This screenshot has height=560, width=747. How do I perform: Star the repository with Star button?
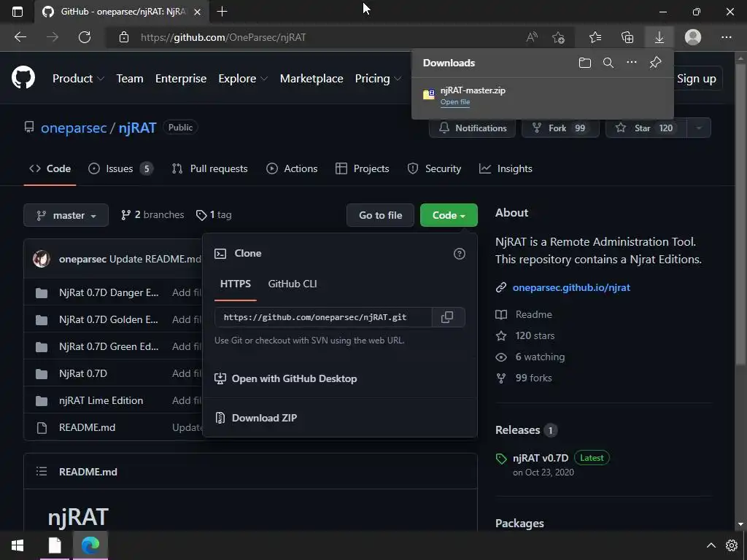pyautogui.click(x=646, y=128)
